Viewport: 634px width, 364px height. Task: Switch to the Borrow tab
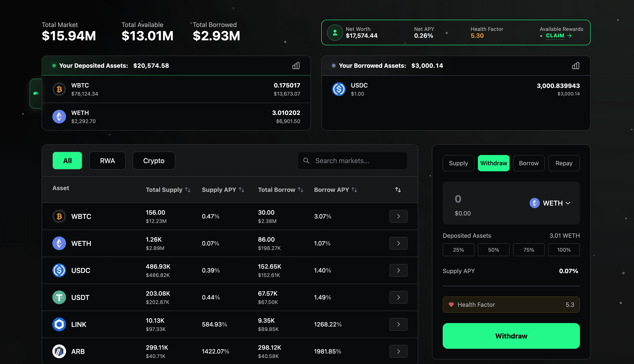coord(528,163)
